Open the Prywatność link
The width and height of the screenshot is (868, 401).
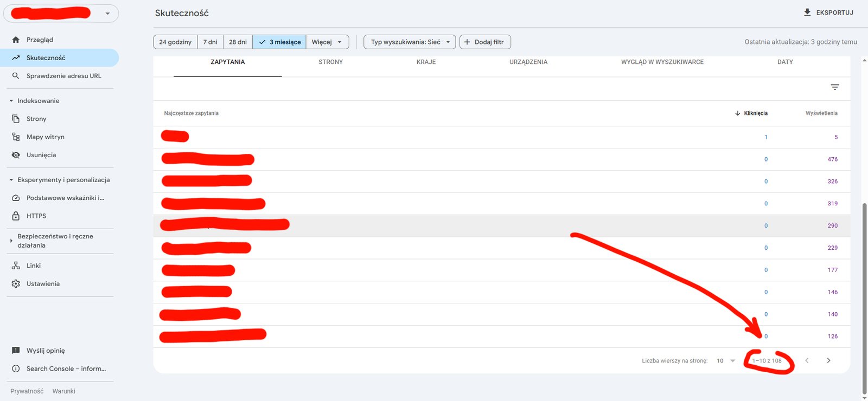27,391
